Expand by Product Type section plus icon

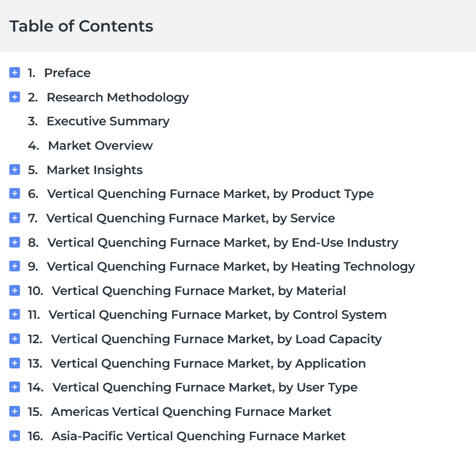click(x=14, y=194)
